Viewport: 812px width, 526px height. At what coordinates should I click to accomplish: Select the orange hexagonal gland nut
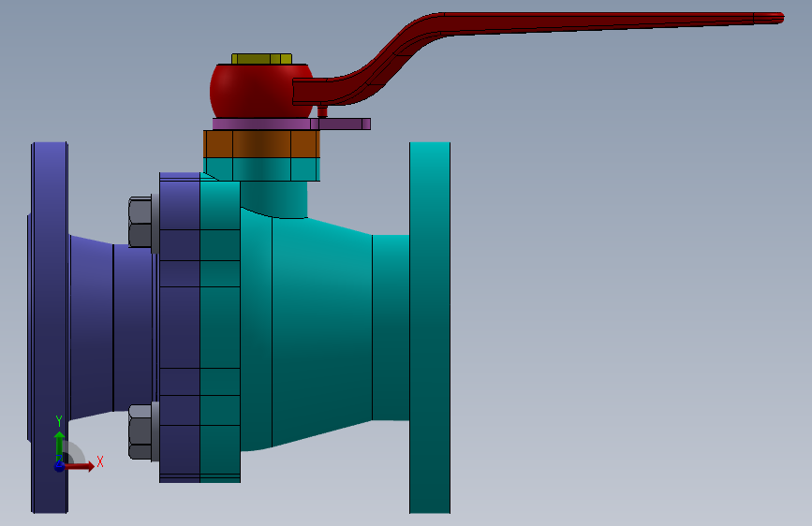pos(261,144)
